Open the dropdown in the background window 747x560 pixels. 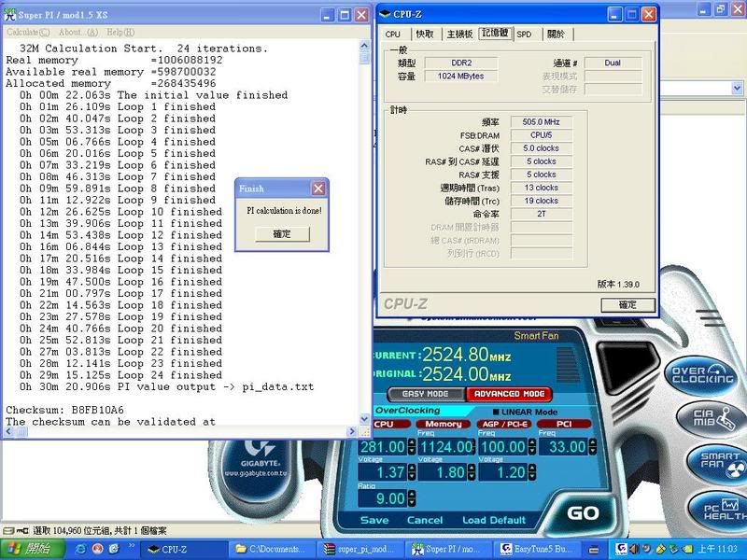[737, 89]
